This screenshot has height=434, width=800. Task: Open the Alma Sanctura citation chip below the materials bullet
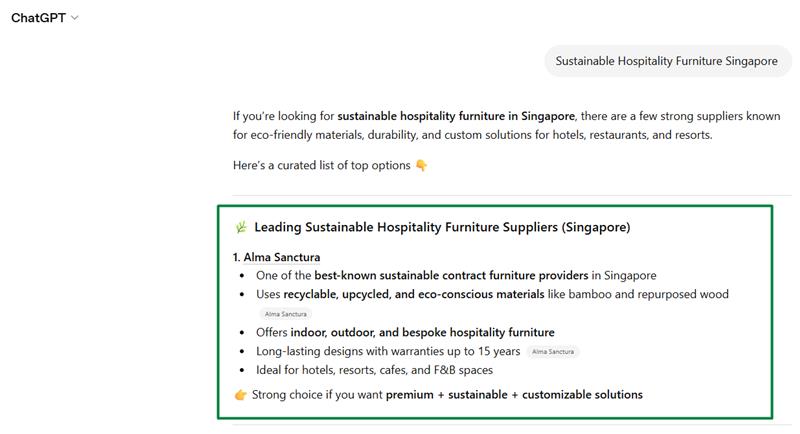coord(285,313)
